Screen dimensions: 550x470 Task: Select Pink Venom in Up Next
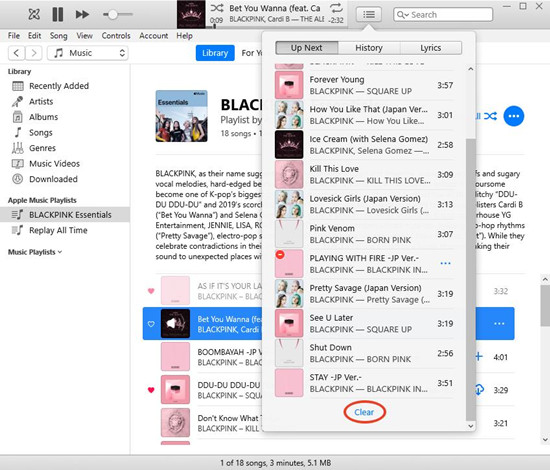click(364, 234)
